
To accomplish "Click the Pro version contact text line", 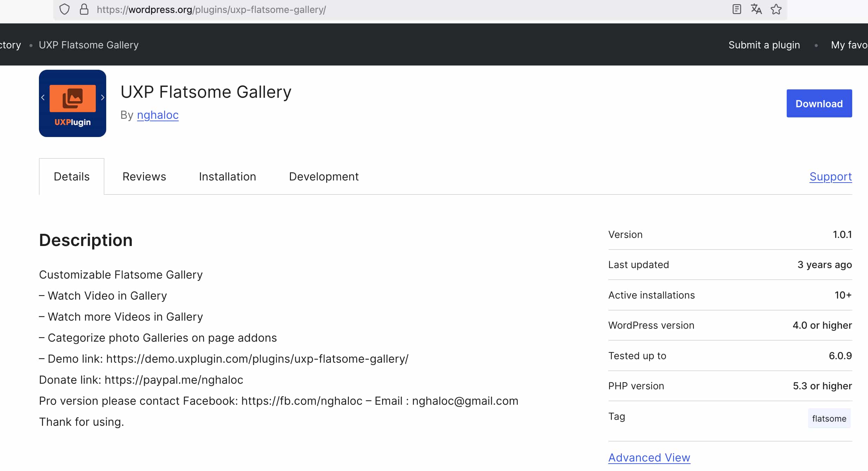I will click(x=279, y=401).
